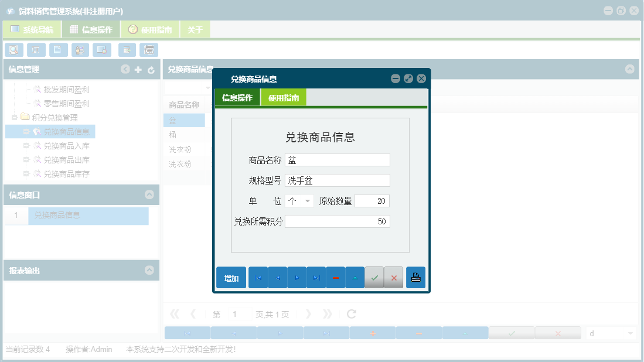Cancel edits using the red X icon

pos(394,277)
